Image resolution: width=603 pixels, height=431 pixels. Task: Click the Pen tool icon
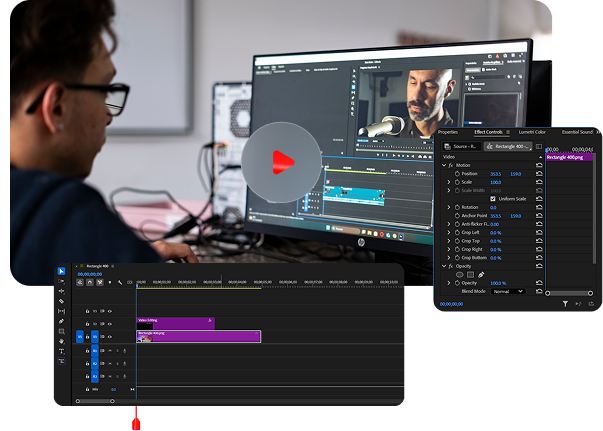pos(61,321)
